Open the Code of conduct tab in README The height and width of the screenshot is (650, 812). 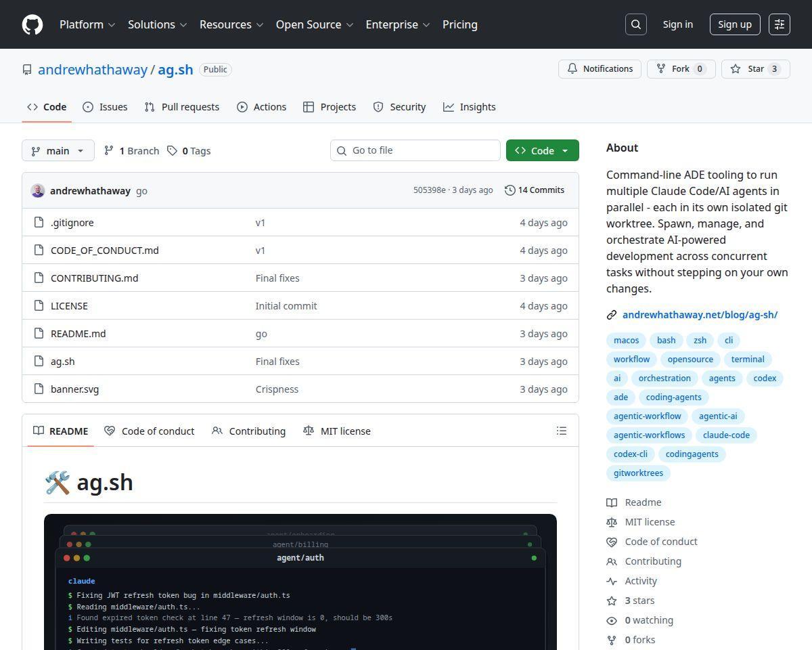point(150,431)
